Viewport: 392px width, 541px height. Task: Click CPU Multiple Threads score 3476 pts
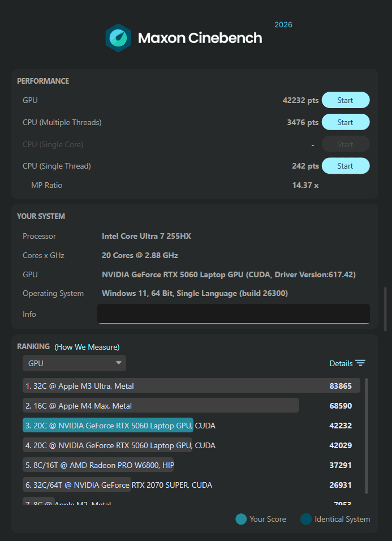303,122
